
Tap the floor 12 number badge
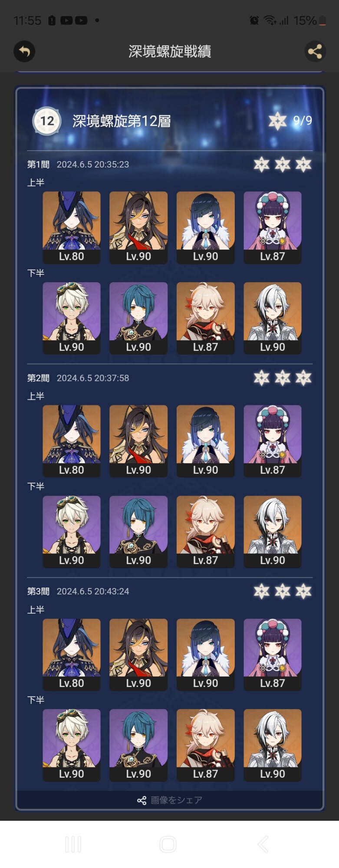pos(47,121)
